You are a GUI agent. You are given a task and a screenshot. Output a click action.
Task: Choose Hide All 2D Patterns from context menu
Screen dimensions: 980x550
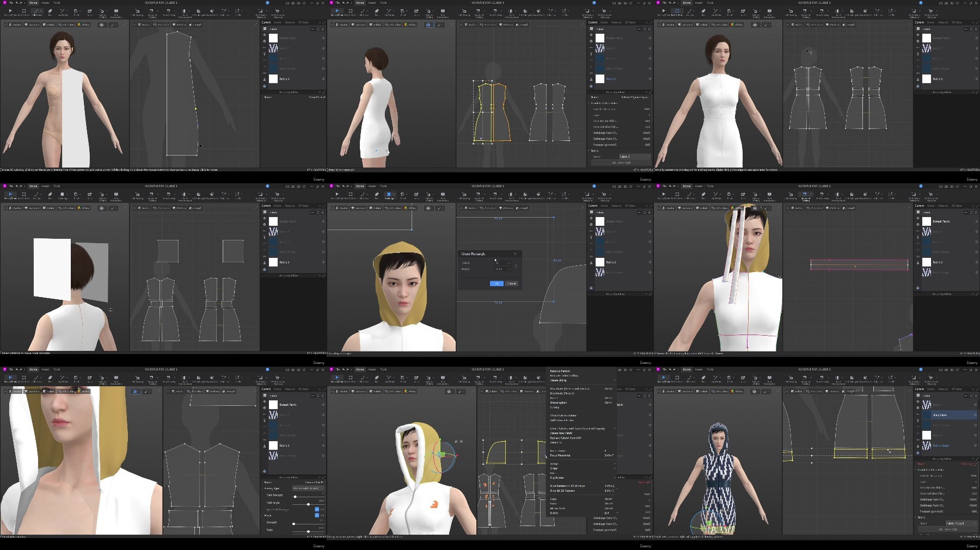coord(562,491)
